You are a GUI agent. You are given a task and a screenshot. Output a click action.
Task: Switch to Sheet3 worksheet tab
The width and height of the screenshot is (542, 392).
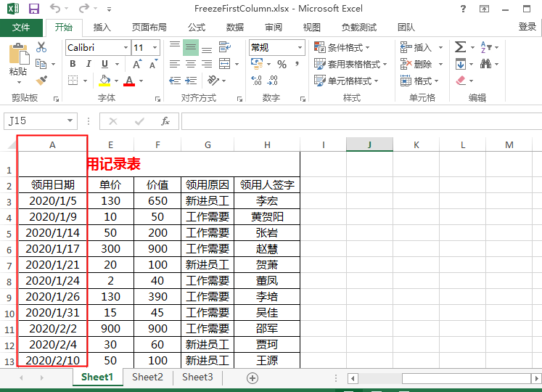click(x=198, y=377)
